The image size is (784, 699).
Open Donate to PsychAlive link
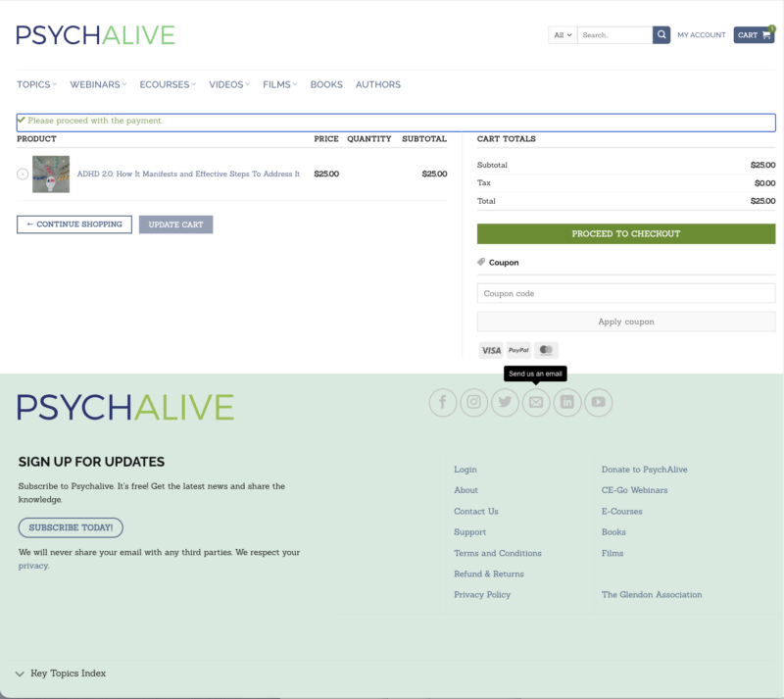coord(645,470)
